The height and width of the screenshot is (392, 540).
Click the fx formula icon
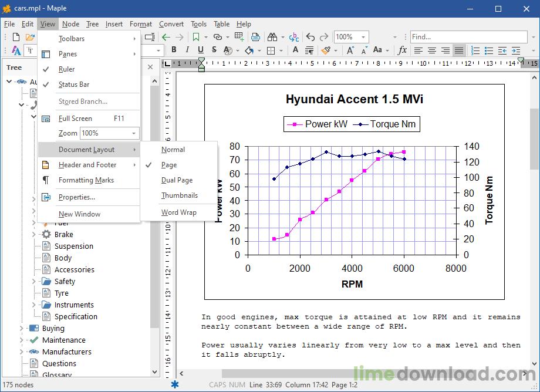402,50
